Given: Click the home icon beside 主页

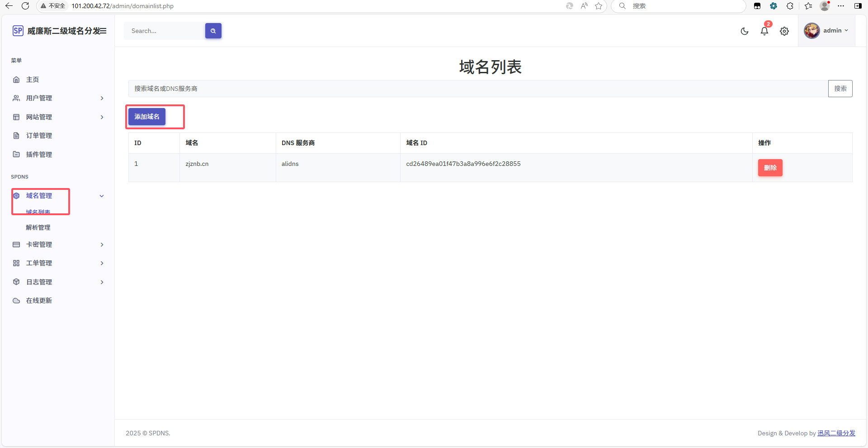Looking at the screenshot, I should point(16,80).
